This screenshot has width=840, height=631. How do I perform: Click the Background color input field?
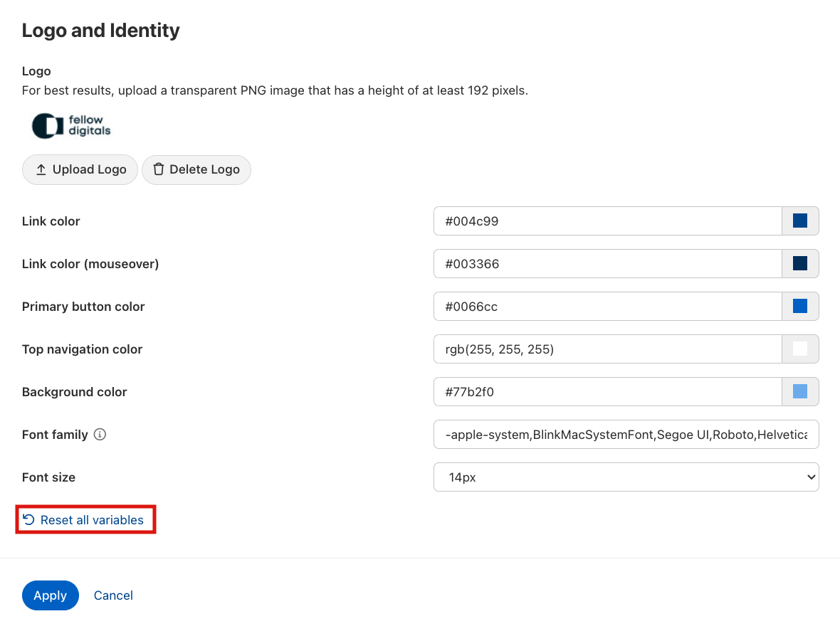coord(607,392)
